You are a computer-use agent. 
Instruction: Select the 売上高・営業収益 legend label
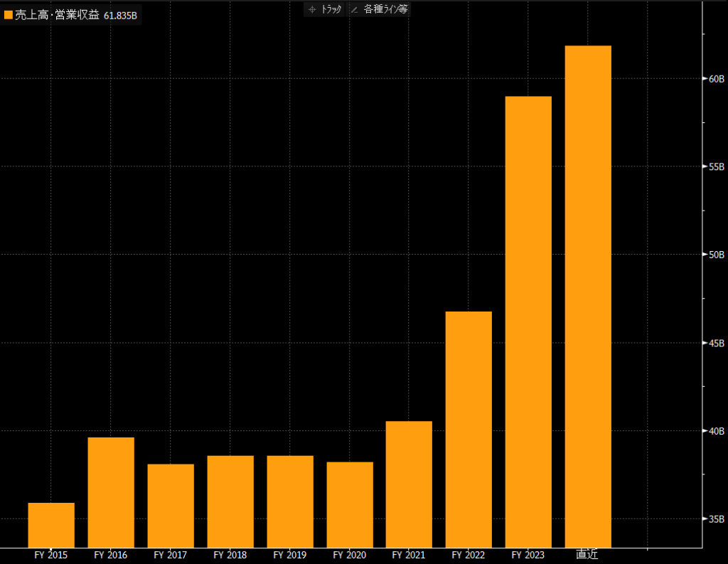57,15
